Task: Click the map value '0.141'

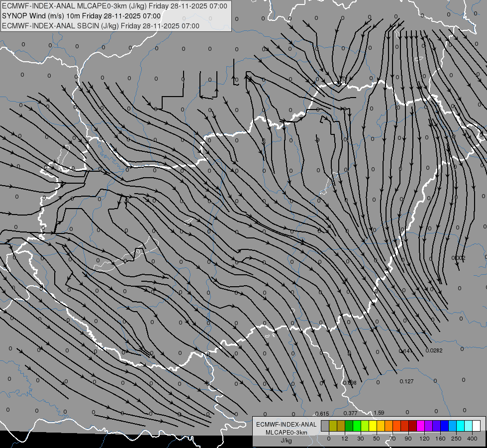Action: tap(405, 351)
